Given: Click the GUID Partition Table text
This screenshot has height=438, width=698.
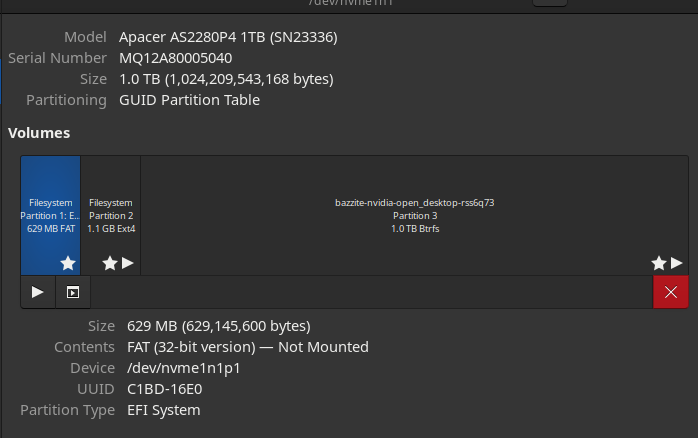Looking at the screenshot, I should [x=189, y=100].
